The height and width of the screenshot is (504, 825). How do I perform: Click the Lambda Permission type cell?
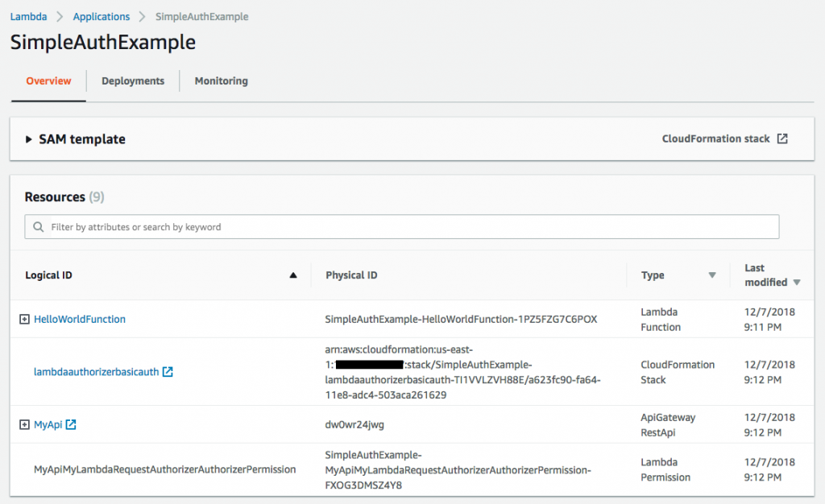pos(665,469)
